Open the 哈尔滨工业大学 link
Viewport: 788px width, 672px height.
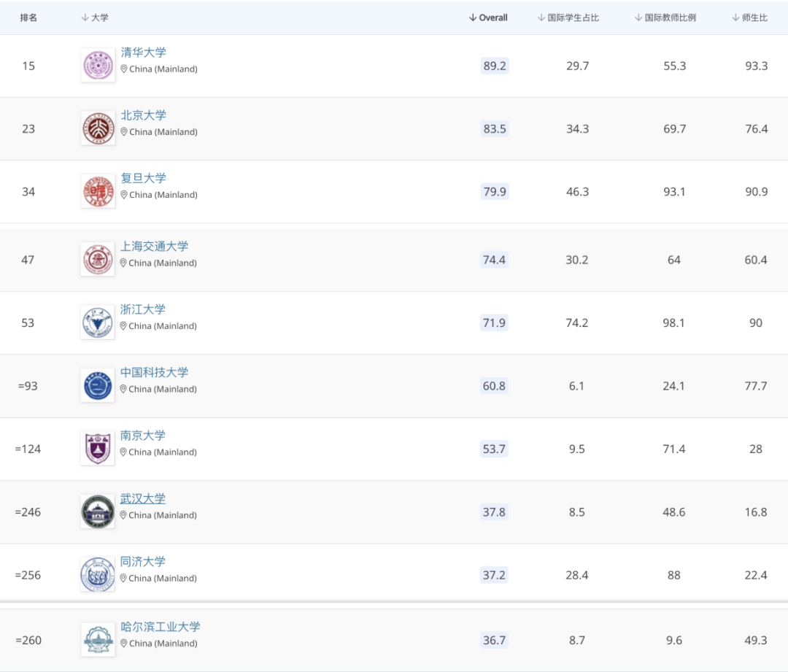pos(161,627)
